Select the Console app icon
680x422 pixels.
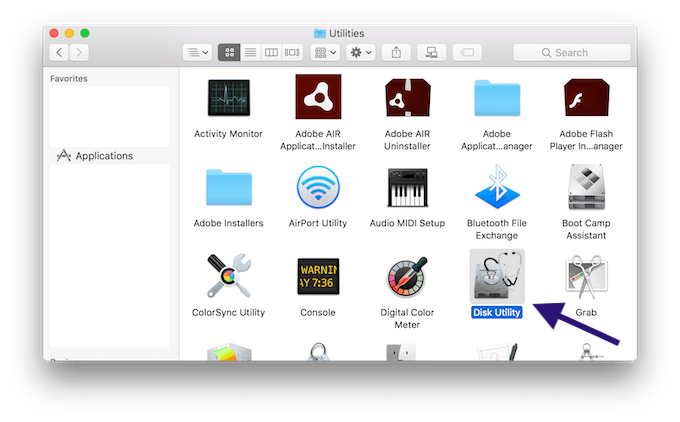[318, 276]
